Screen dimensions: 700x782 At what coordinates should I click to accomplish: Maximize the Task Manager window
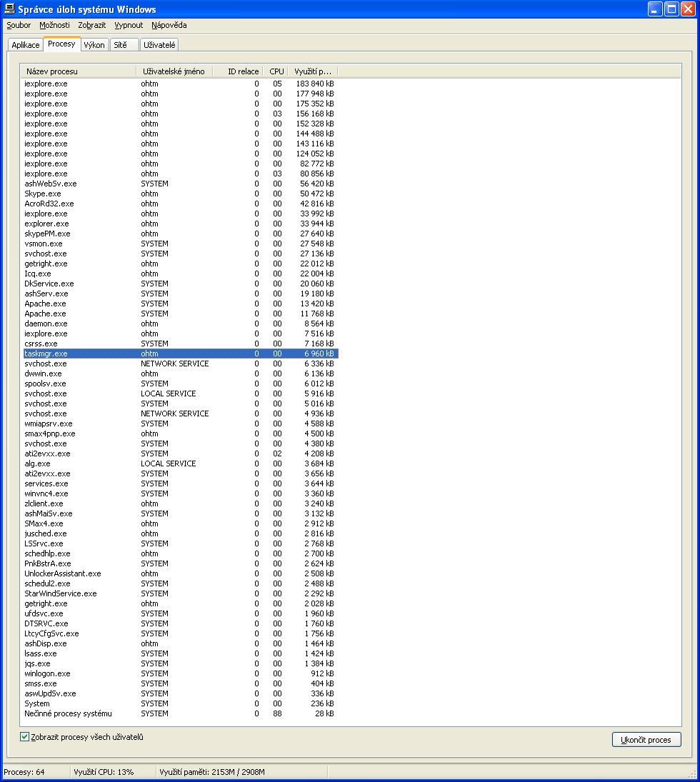click(x=671, y=9)
